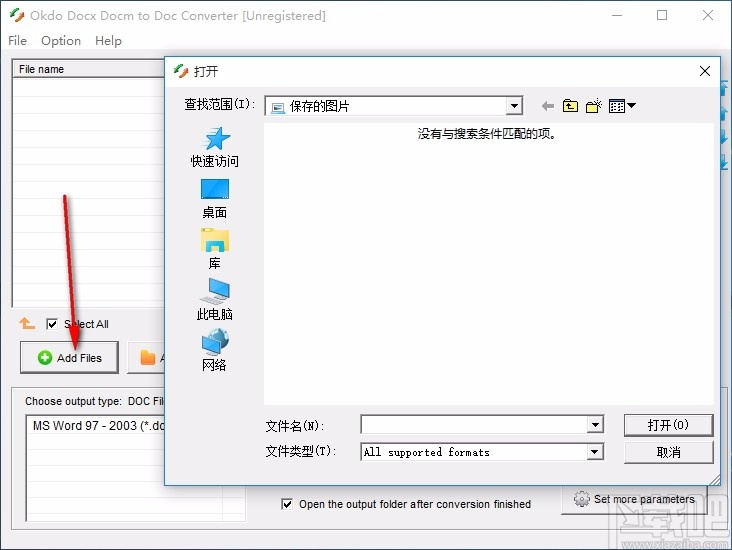Click the Add Files button
The height and width of the screenshot is (550, 732).
point(69,358)
